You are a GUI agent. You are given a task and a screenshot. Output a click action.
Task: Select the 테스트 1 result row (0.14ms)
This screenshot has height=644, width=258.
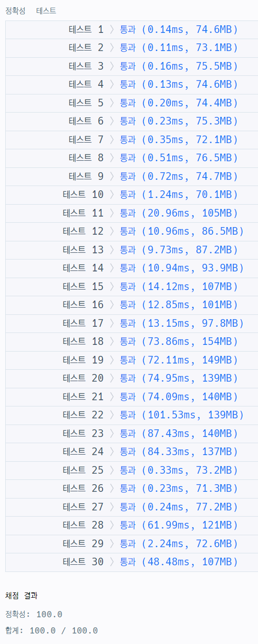132,30
